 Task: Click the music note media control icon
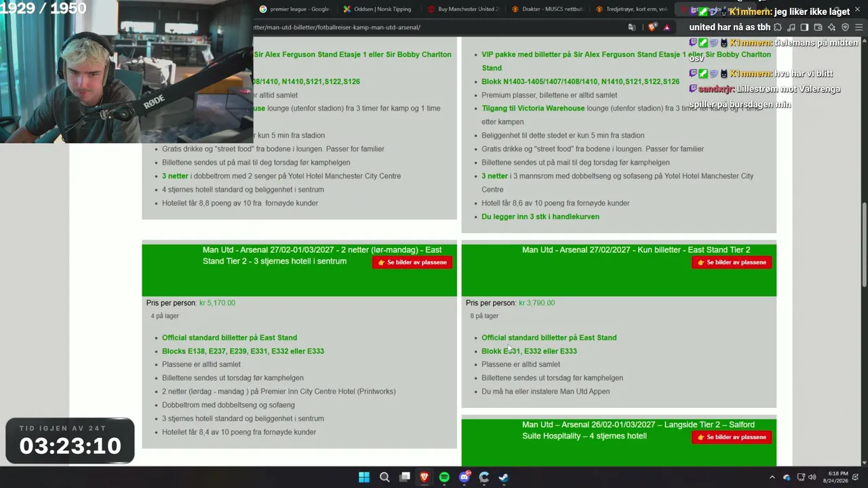click(791, 27)
